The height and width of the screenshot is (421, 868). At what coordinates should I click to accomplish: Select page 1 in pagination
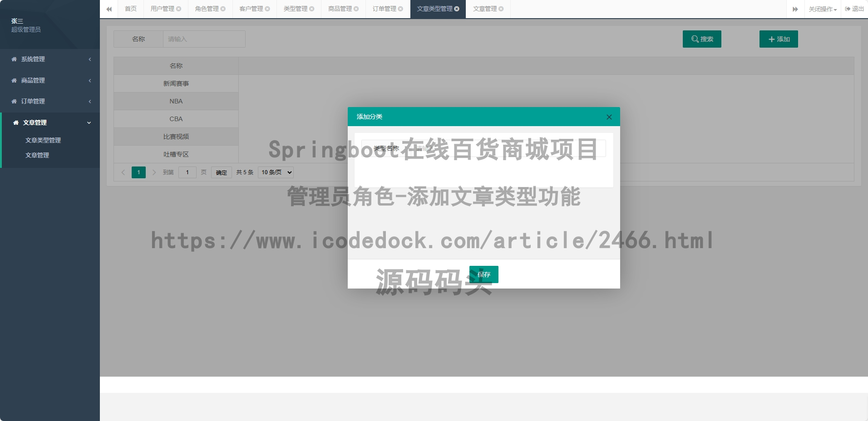click(139, 172)
